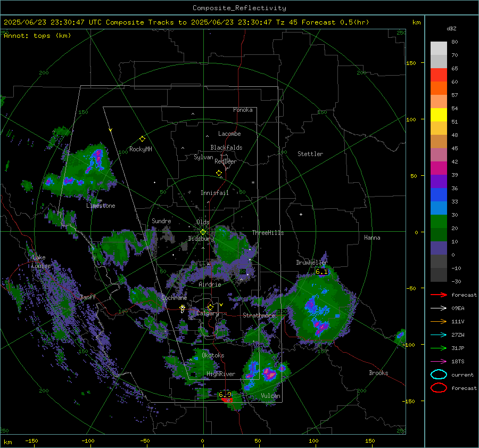Click the purple storm core southeast of Drumheller
479x448 pixels.
tap(321, 328)
